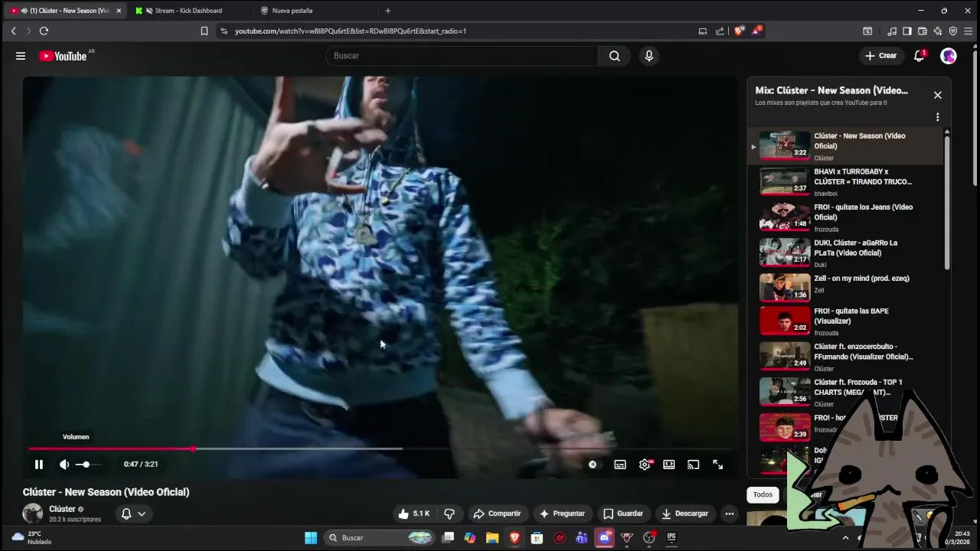The height and width of the screenshot is (551, 980).
Task: Open a new browser tab with plus
Action: click(x=388, y=11)
